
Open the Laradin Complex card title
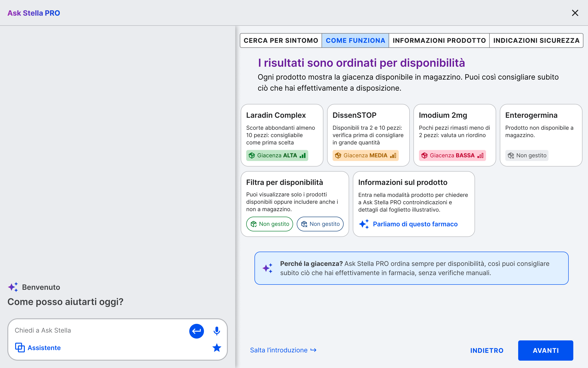(276, 115)
